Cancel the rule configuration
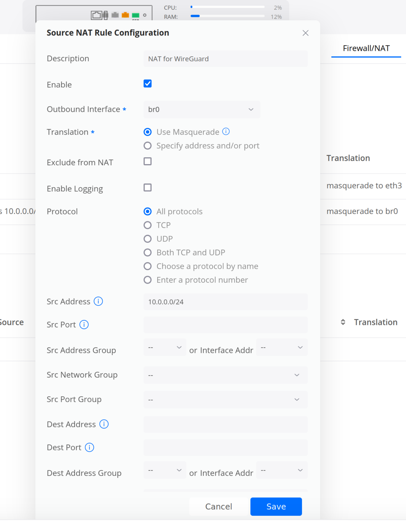This screenshot has width=406, height=532. (x=219, y=506)
